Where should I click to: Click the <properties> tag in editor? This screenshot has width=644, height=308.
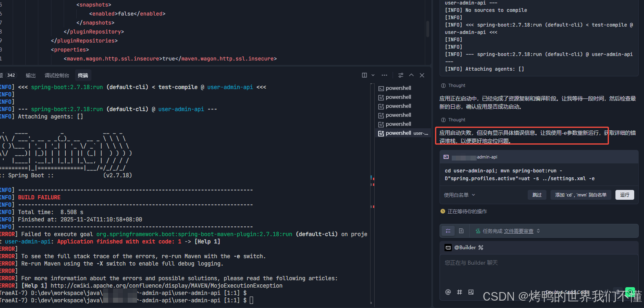[x=70, y=50]
